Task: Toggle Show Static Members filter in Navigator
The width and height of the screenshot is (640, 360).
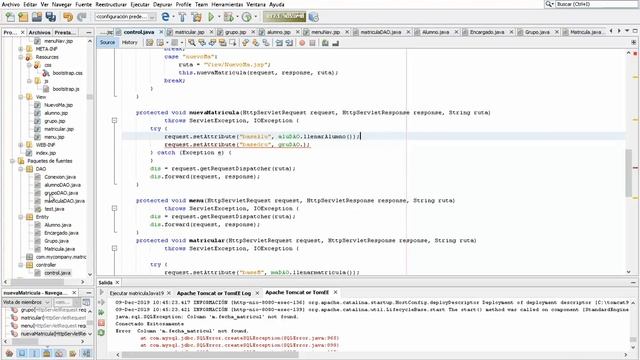Action: pos(34,353)
